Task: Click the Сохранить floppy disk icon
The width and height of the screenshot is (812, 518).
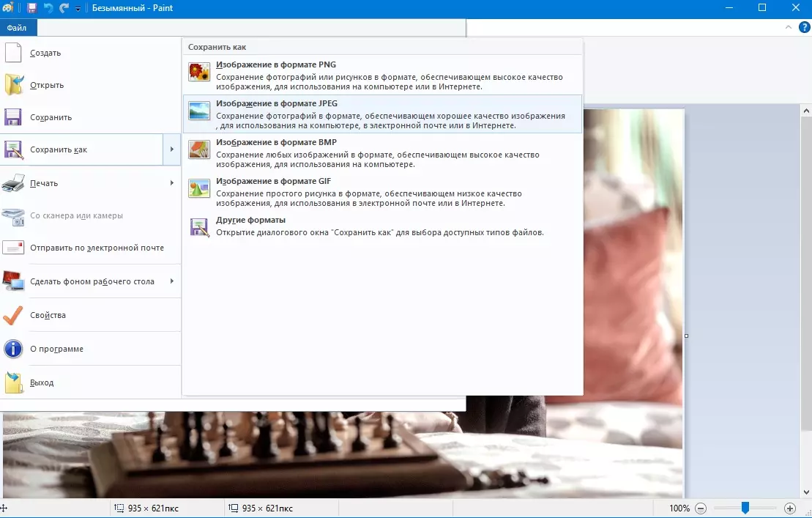Action: (14, 117)
